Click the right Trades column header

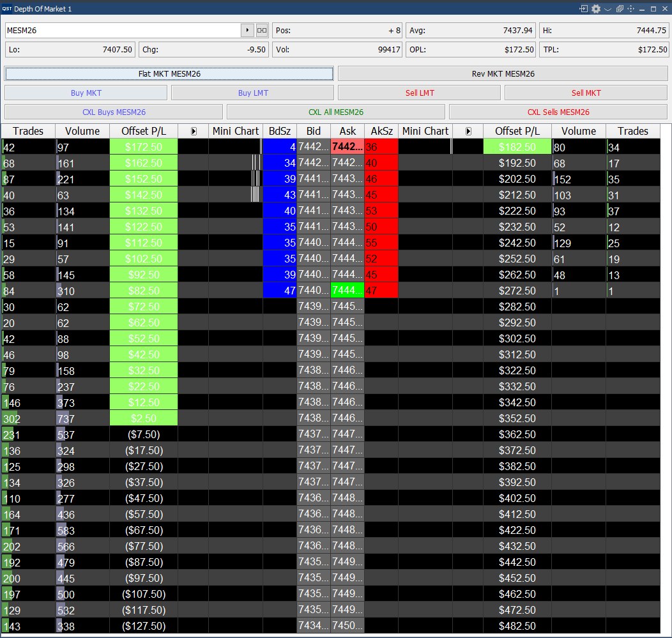[632, 131]
